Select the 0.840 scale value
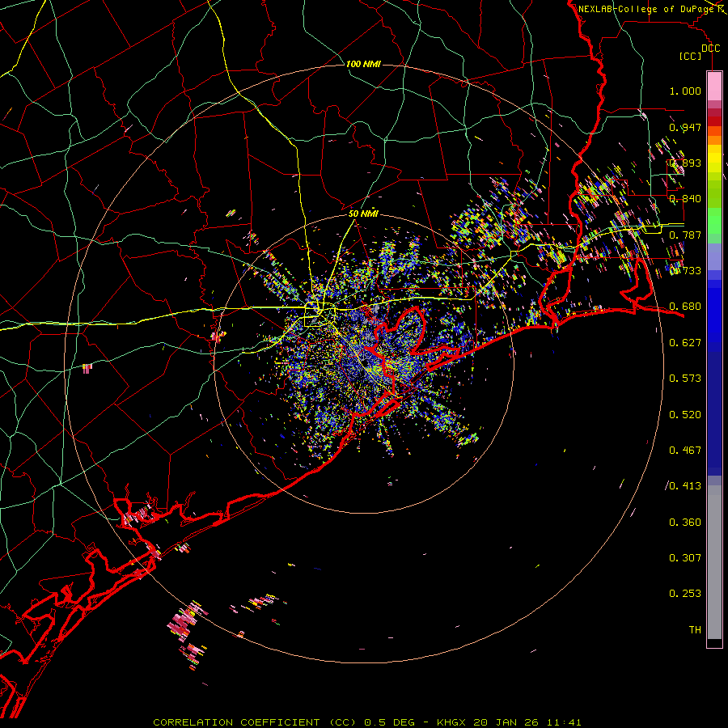728x728 pixels. pos(685,199)
